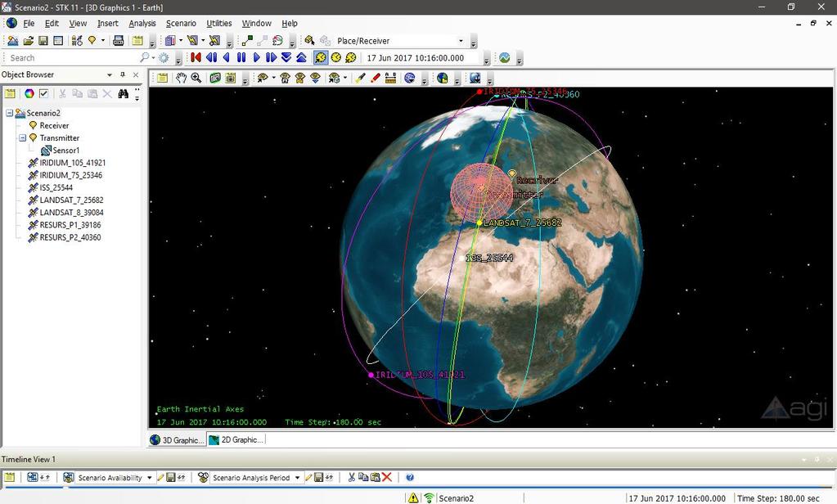This screenshot has height=504, width=837.
Task: Play animation in reverse
Action: click(x=227, y=57)
